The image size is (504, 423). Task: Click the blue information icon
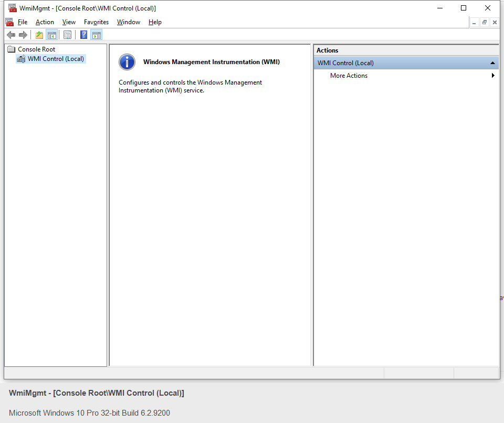coord(127,62)
